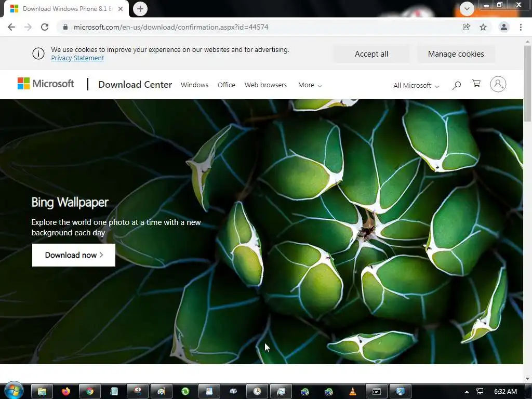Click the page vertical scrollbar thumb
Viewport: 532px width, 399px height.
coord(527,84)
